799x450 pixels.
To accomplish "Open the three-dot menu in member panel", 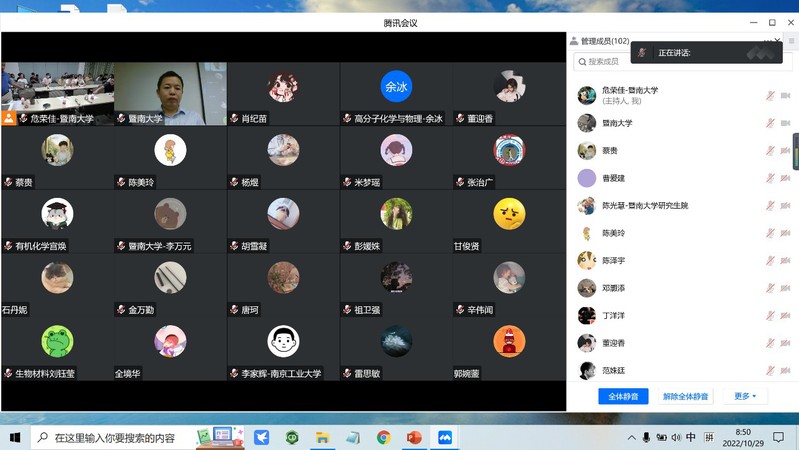I will coord(769,41).
